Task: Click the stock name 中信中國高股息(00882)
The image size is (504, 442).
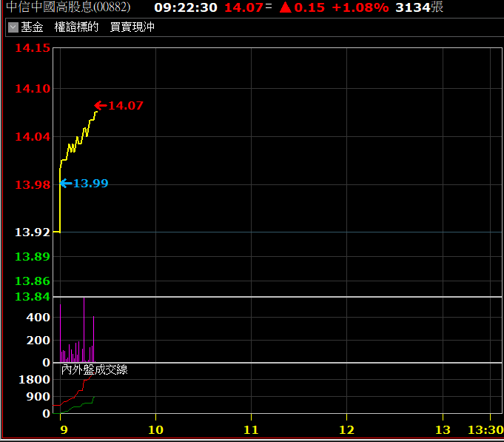Action: point(67,7)
